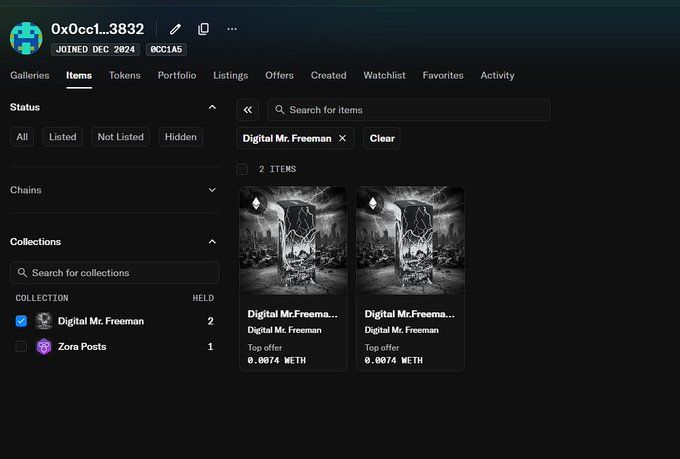680x459 pixels.
Task: Click Ethereum badge on first item card
Action: 256,203
